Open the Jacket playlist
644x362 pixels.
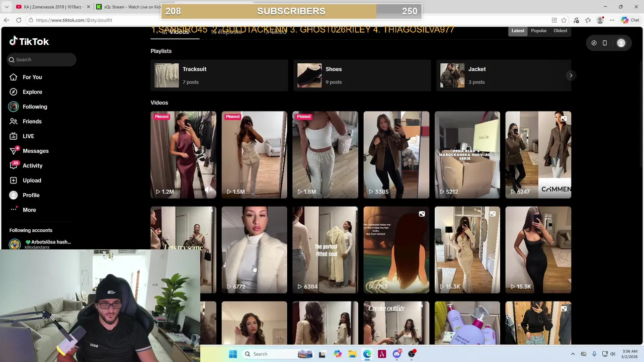click(505, 75)
